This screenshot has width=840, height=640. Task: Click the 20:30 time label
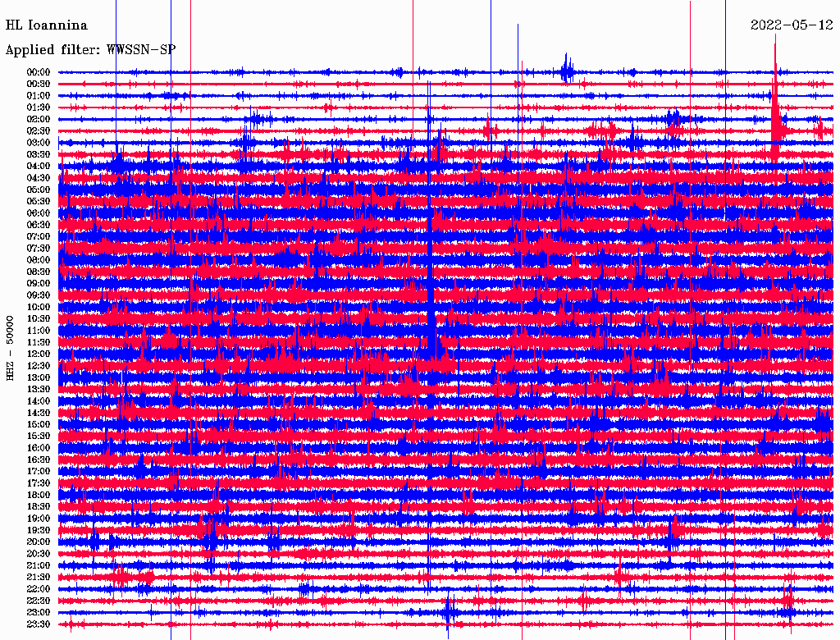pyautogui.click(x=39, y=554)
